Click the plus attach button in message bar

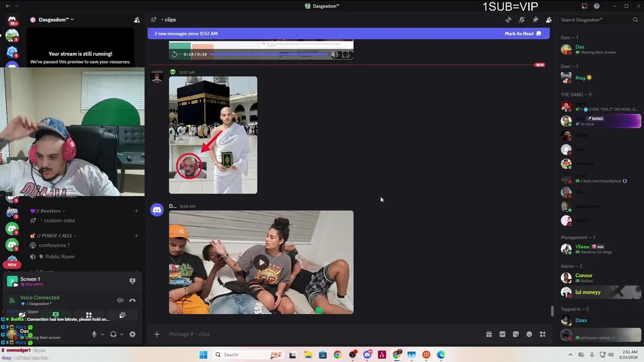click(x=157, y=334)
